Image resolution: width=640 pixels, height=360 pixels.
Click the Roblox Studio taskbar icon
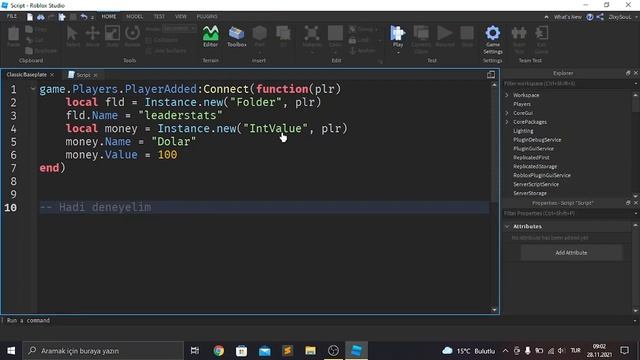(x=356, y=351)
